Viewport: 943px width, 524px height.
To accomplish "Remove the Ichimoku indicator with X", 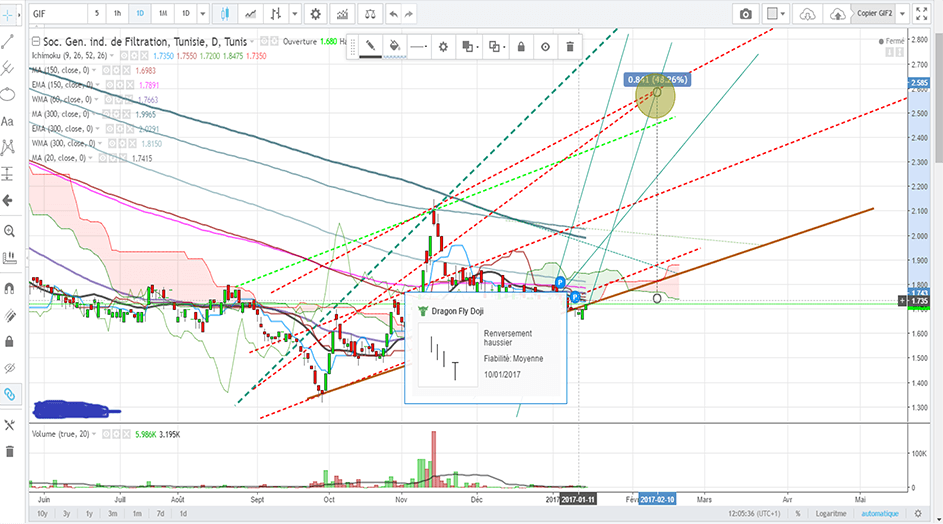I will 144,55.
